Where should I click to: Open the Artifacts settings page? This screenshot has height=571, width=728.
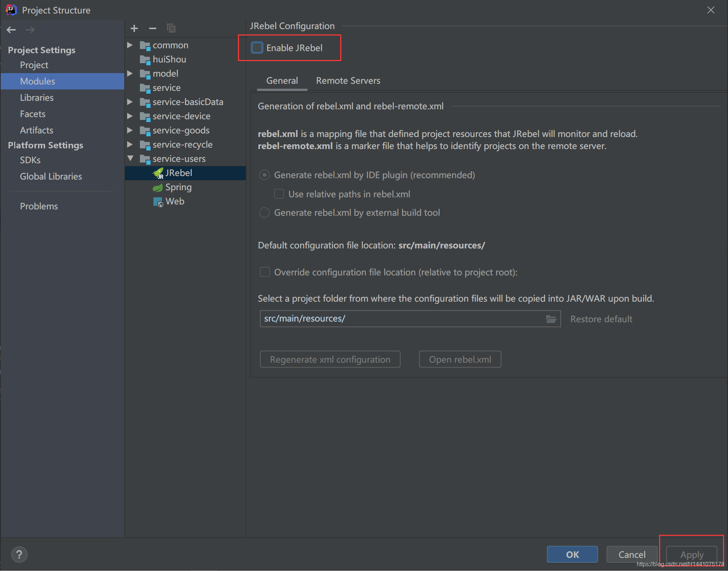click(x=37, y=130)
